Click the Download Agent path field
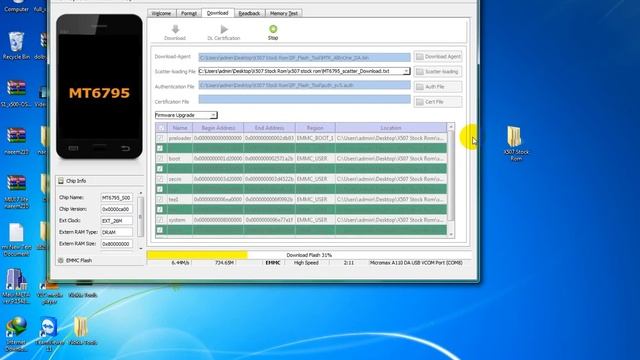Image resolution: width=640 pixels, height=360 pixels. (304, 58)
